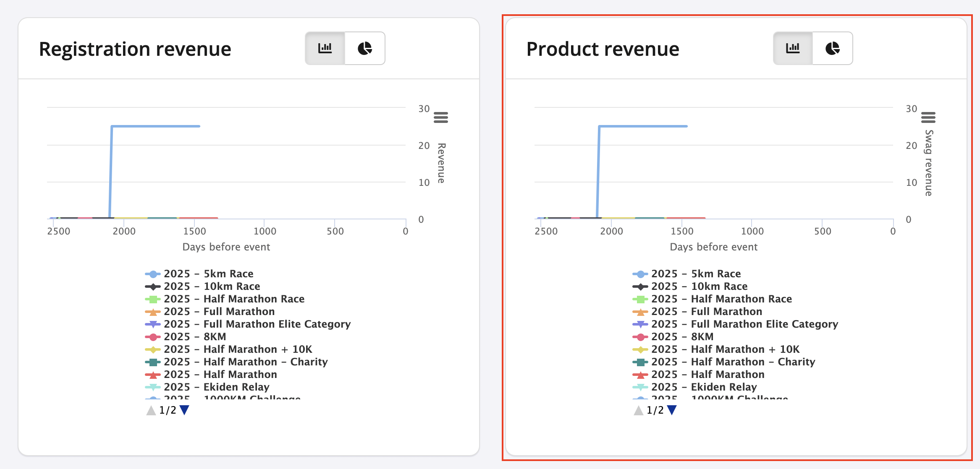Open Product revenue chart hamburger menu
Screen dimensions: 980x469
pyautogui.click(x=928, y=117)
